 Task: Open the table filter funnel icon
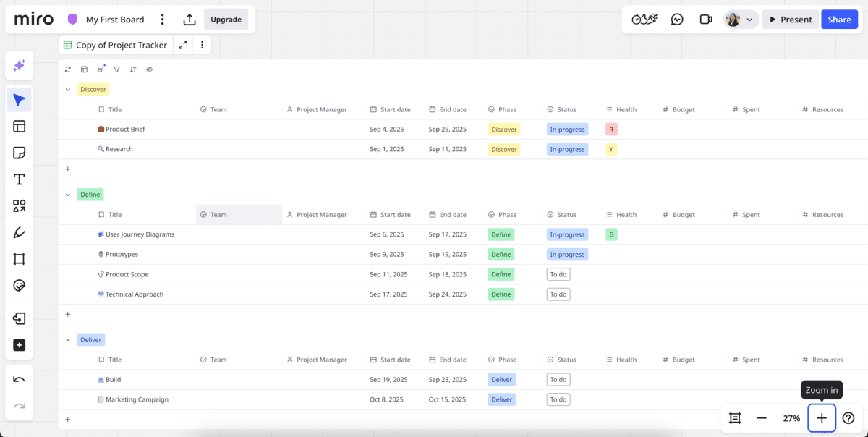[x=116, y=69]
